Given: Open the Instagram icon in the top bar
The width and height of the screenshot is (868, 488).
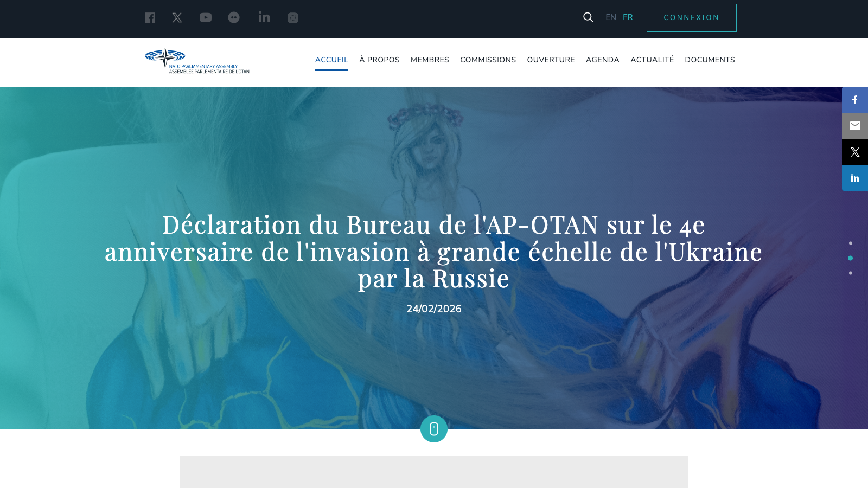Looking at the screenshot, I should [x=293, y=18].
